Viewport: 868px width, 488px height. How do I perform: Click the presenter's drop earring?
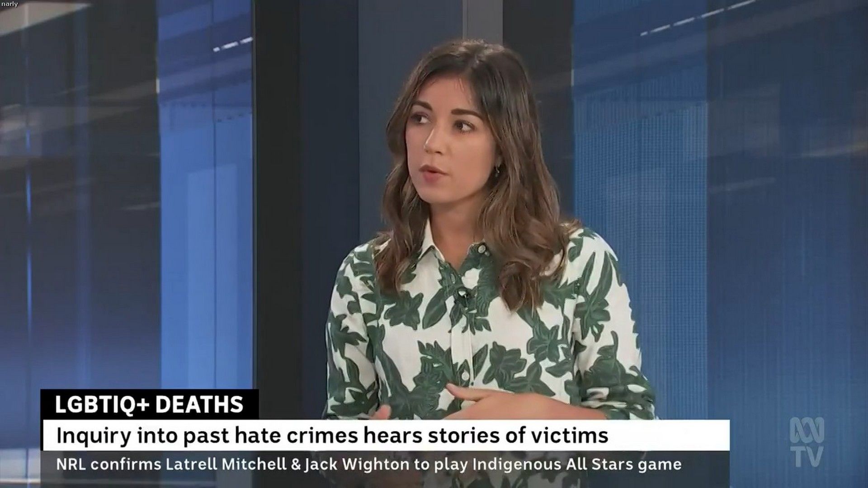(x=497, y=171)
